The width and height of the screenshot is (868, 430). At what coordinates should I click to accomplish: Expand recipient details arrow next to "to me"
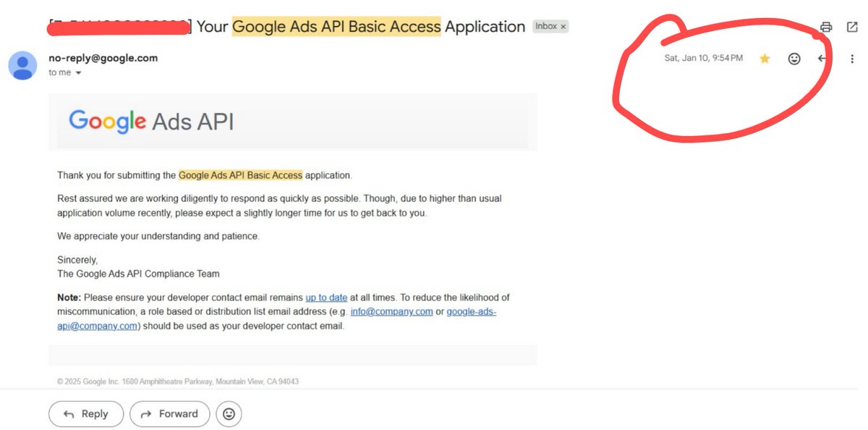click(x=78, y=73)
